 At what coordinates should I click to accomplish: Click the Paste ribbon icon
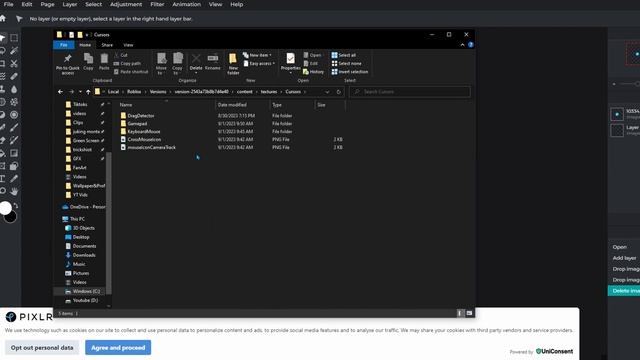point(104,62)
